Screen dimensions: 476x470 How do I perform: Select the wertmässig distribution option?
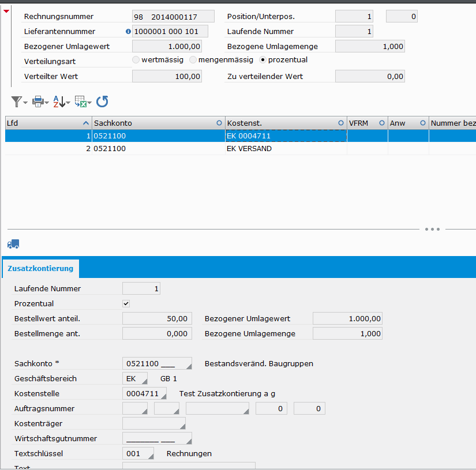point(136,60)
